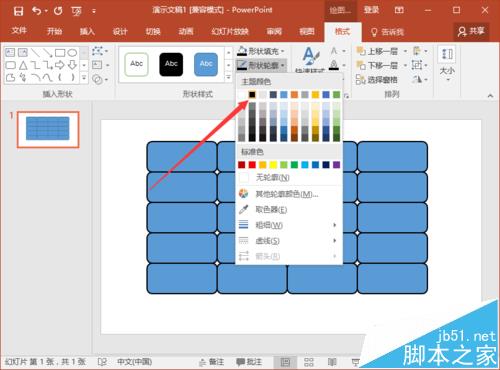Pick the orange theme color swatch
The width and height of the screenshot is (500, 370).
[294, 95]
